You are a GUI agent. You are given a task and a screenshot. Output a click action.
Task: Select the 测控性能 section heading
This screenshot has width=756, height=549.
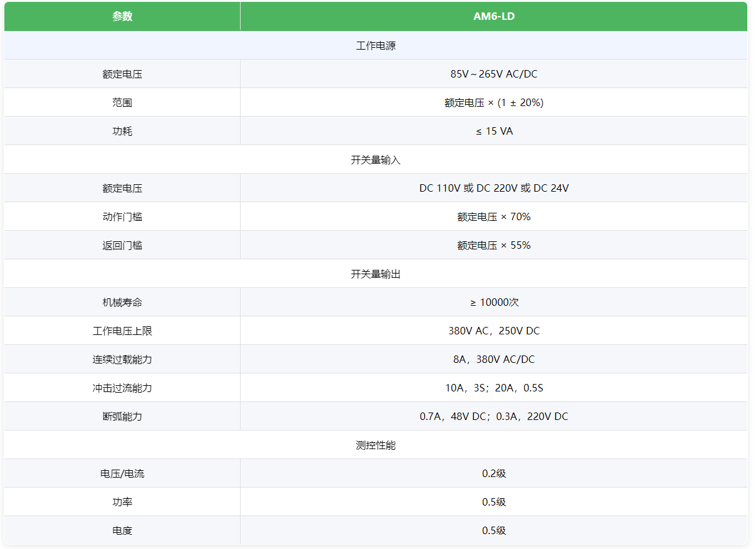click(376, 445)
